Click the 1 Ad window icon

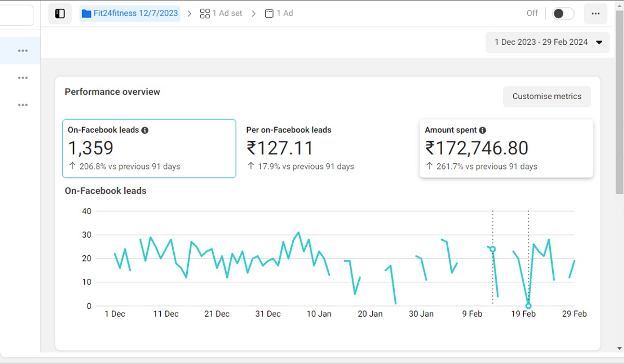click(x=269, y=14)
